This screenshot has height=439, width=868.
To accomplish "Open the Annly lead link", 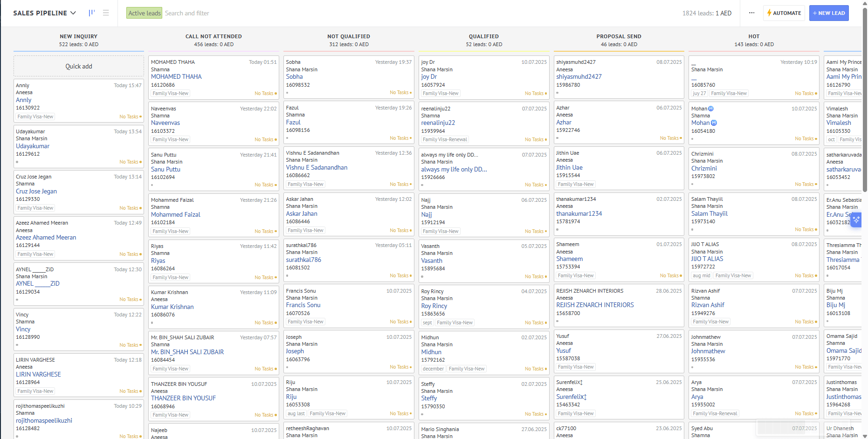I will point(24,100).
